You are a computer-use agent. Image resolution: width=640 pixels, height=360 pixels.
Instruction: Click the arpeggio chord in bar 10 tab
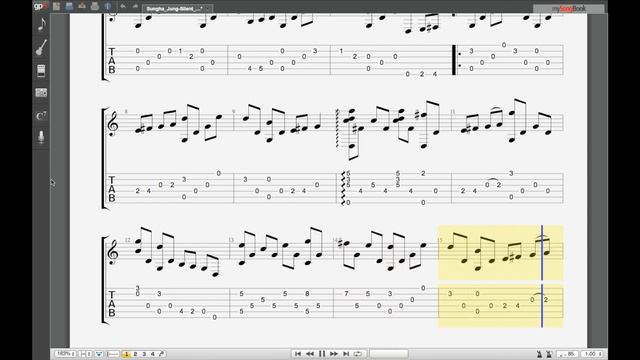coord(347,188)
